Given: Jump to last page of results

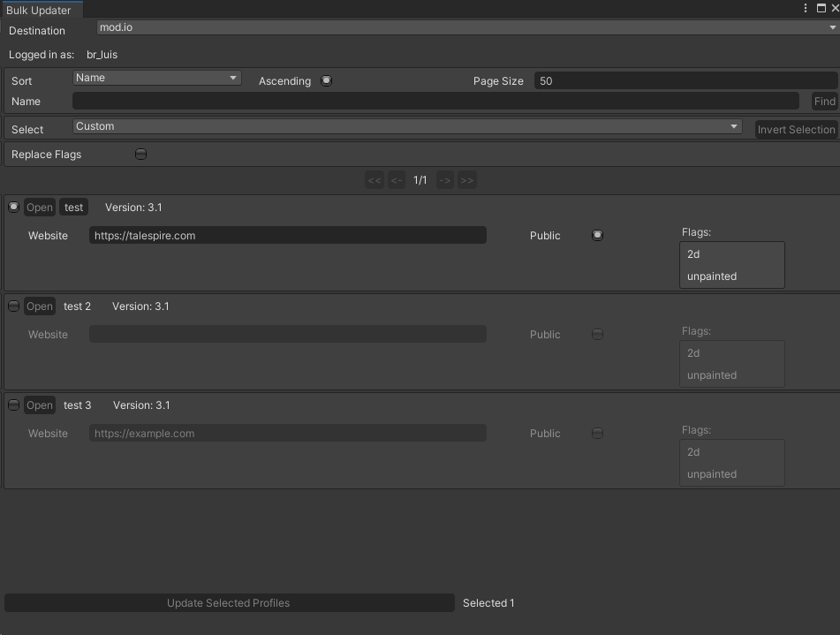Looking at the screenshot, I should (x=467, y=180).
